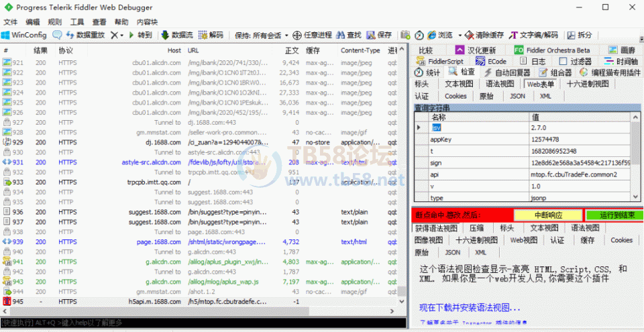This screenshot has height=332, width=644.
Task: Switch to the response 图像视图 tab
Action: tap(429, 240)
